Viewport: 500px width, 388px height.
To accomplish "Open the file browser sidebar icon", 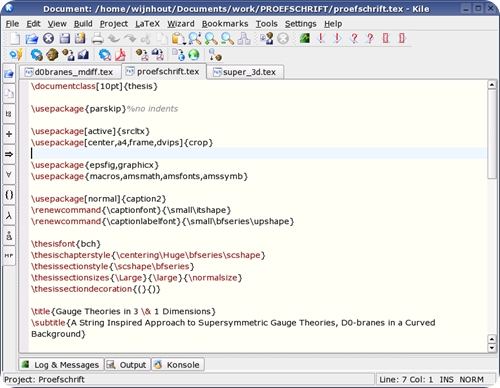I will (x=9, y=74).
